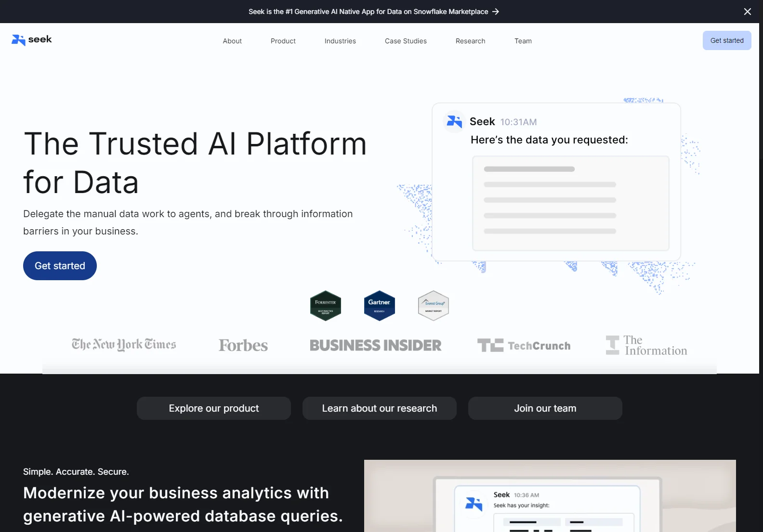Close the top announcement banner
Viewport: 763px width, 532px height.
(x=747, y=12)
